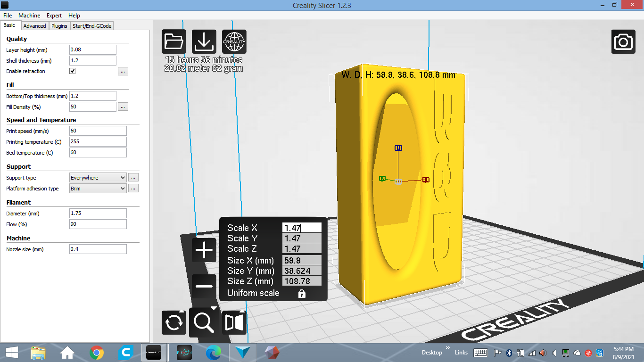This screenshot has width=644, height=362.
Task: Open Fill Density settings ellipsis button
Action: 123,107
